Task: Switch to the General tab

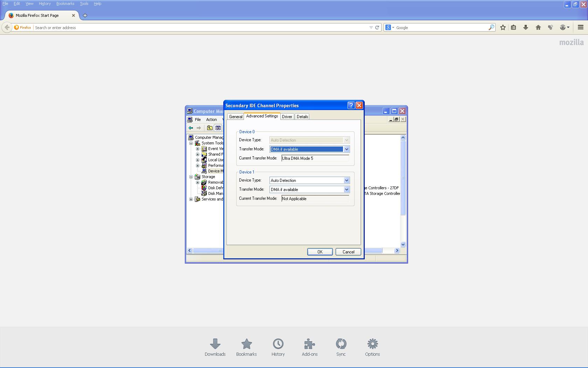Action: point(236,117)
